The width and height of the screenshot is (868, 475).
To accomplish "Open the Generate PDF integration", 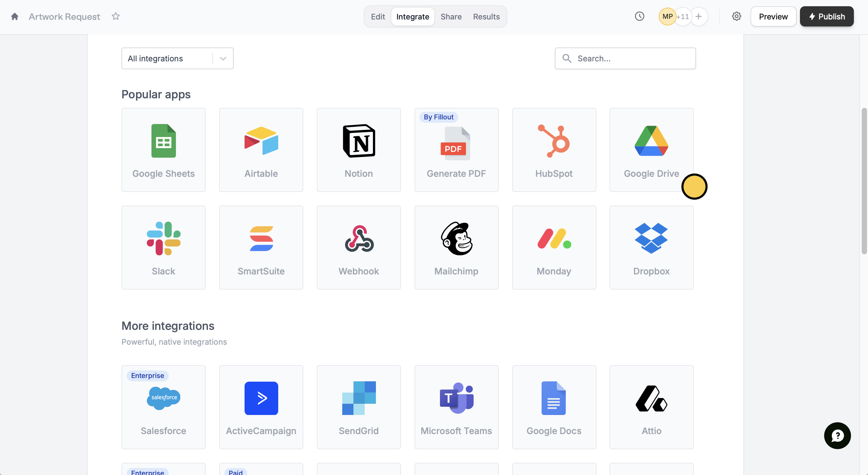I will pos(456,149).
